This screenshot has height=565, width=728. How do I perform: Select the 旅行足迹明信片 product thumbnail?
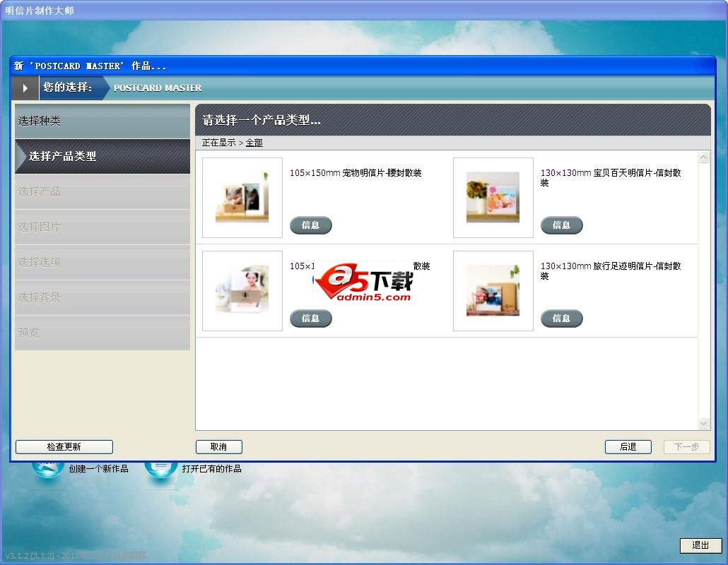point(493,291)
